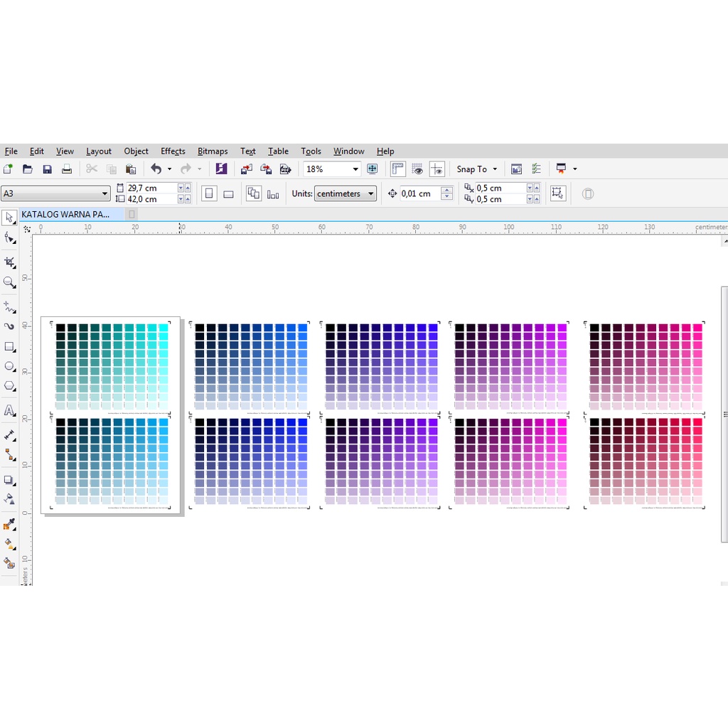Image resolution: width=728 pixels, height=728 pixels.
Task: Click the Publish to PDF icon
Action: pyautogui.click(x=285, y=169)
